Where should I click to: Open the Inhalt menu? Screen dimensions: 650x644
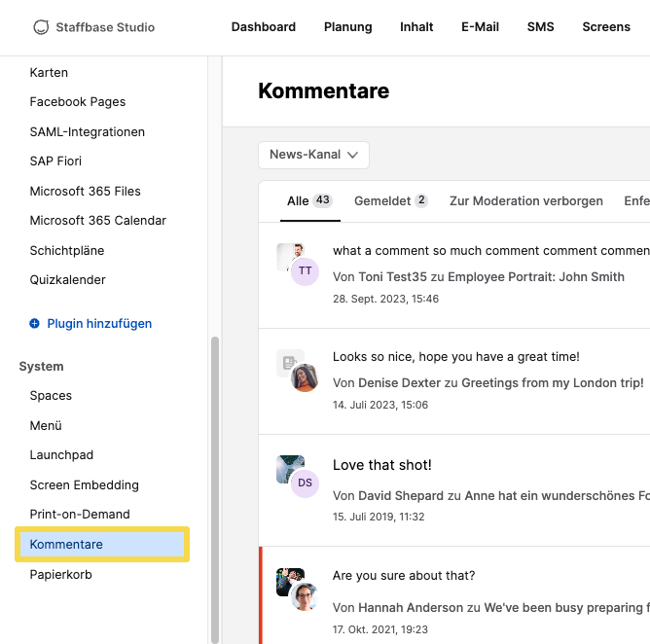click(416, 27)
